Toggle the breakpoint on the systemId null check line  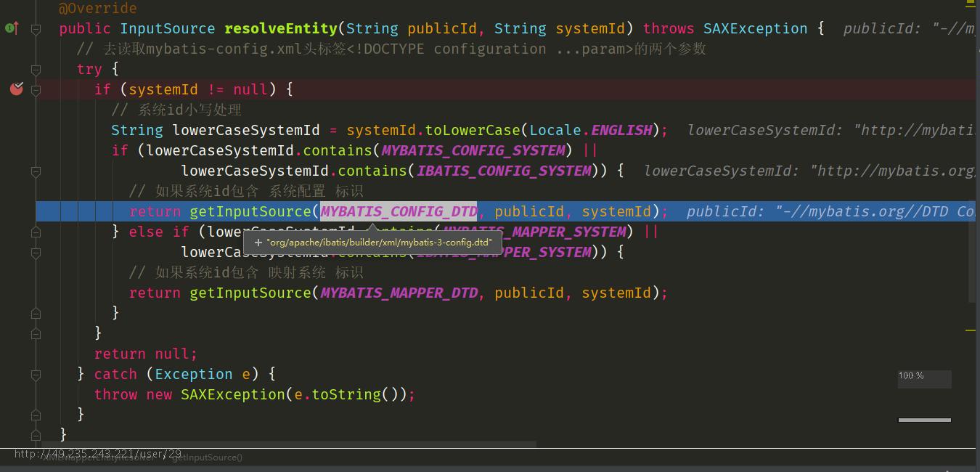point(17,89)
